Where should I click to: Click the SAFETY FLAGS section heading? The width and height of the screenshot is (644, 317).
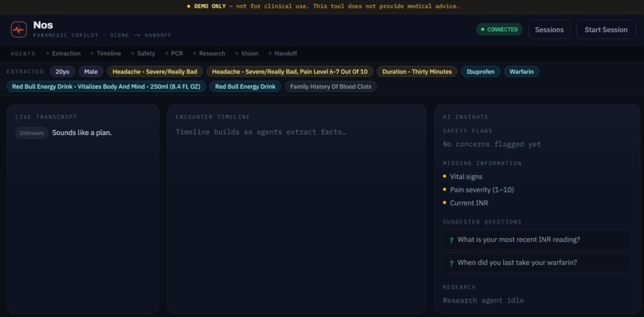click(x=467, y=131)
